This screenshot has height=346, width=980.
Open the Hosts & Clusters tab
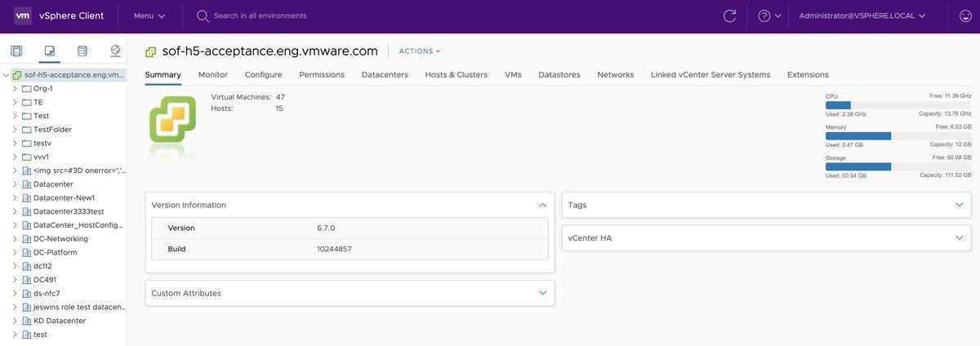(x=457, y=74)
